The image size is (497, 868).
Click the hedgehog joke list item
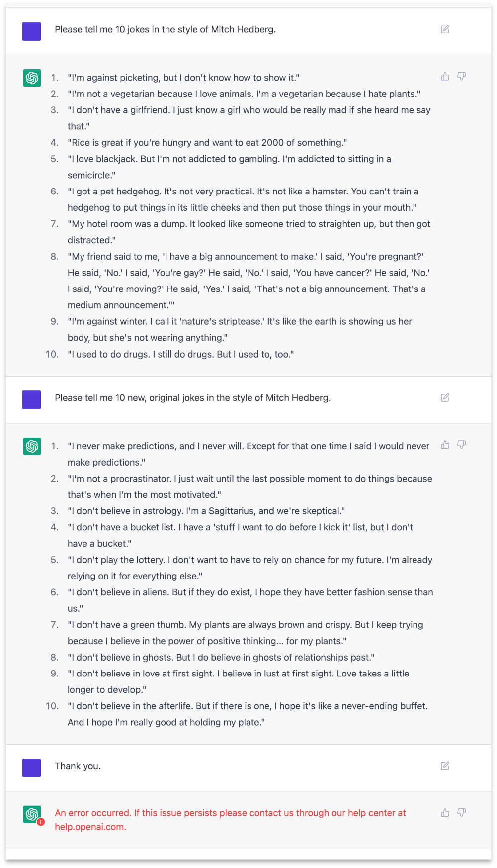[x=244, y=199]
